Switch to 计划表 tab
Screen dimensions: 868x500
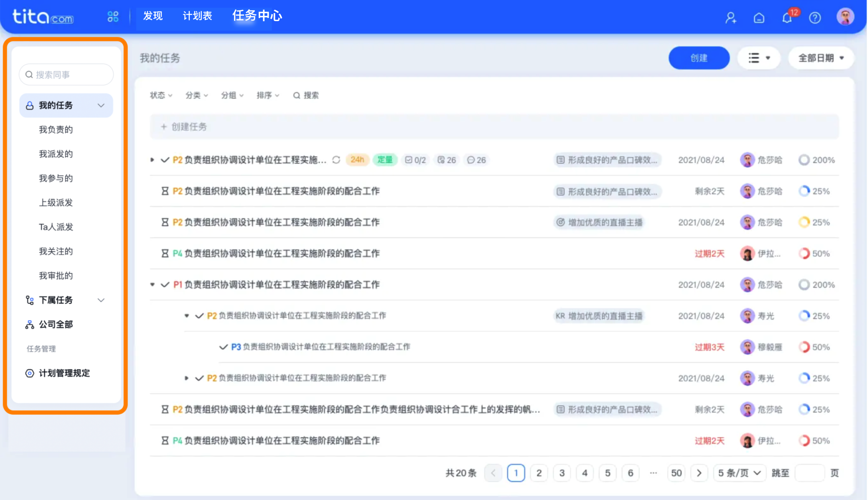click(x=197, y=16)
